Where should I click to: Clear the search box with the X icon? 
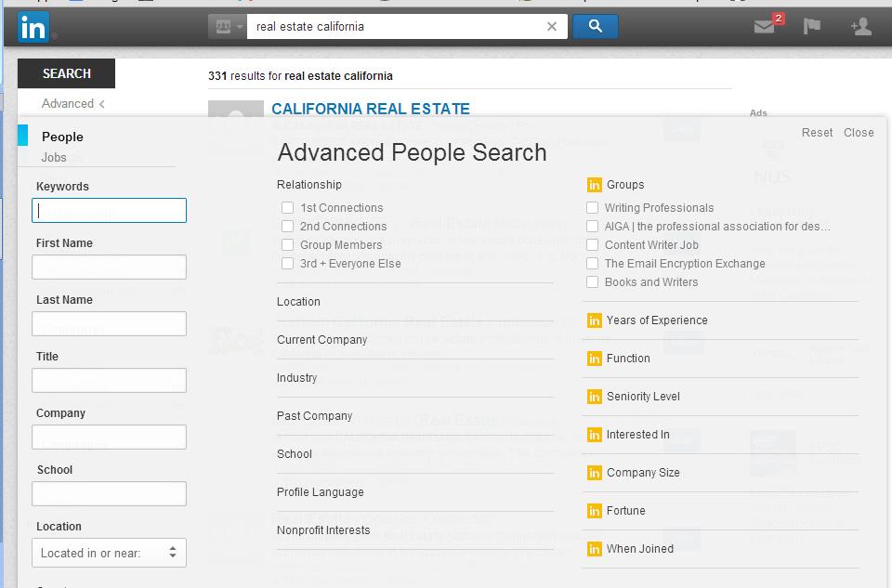[x=551, y=26]
